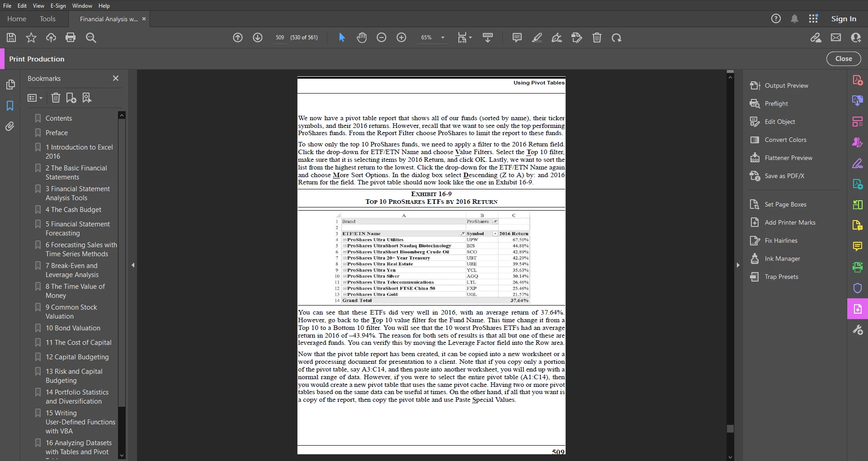The image size is (868, 461).
Task: Select the Hand pan tool
Action: [362, 38]
